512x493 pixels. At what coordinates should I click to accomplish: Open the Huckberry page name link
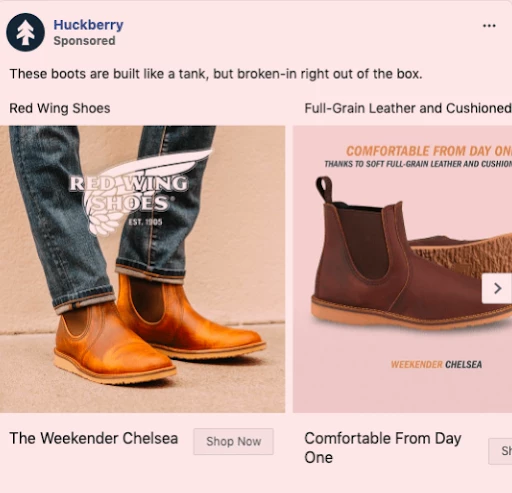pyautogui.click(x=88, y=25)
